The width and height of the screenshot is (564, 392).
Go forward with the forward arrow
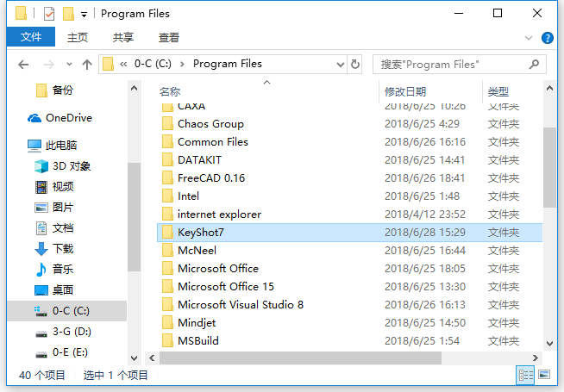click(49, 65)
